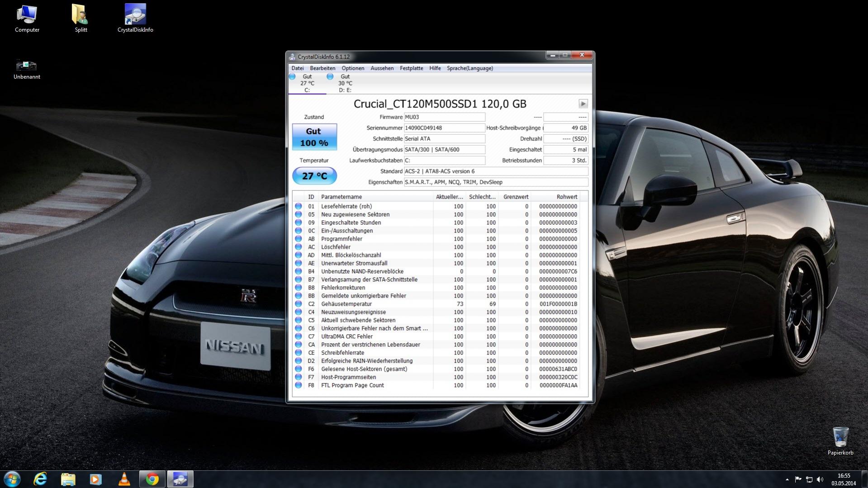868x488 pixels.
Task: Click the Übertragungsmodus field
Action: click(444, 150)
